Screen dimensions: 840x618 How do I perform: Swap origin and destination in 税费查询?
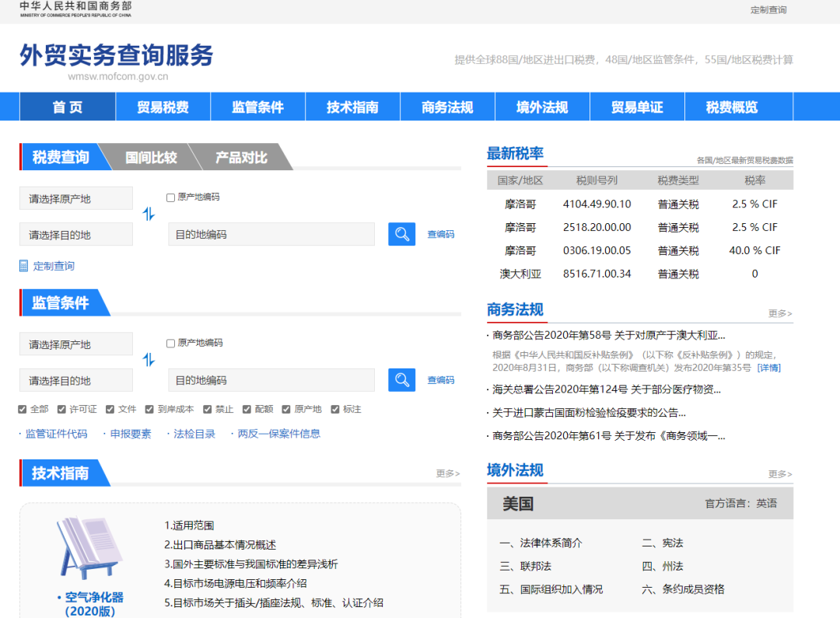pos(149,214)
